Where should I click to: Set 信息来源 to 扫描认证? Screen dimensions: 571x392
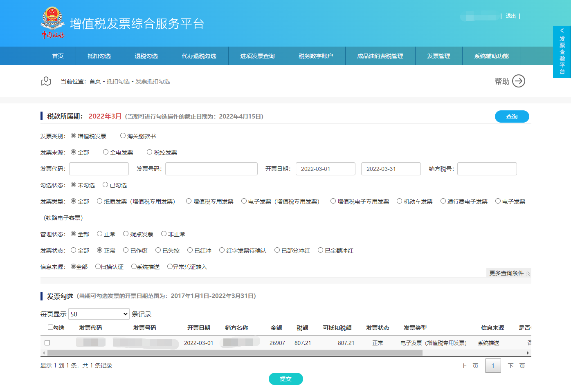point(98,267)
